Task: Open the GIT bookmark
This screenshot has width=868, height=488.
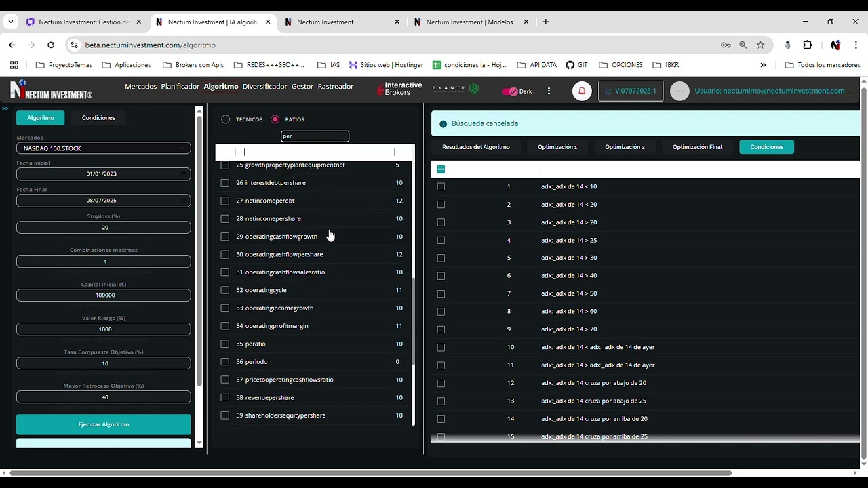Action: point(576,65)
